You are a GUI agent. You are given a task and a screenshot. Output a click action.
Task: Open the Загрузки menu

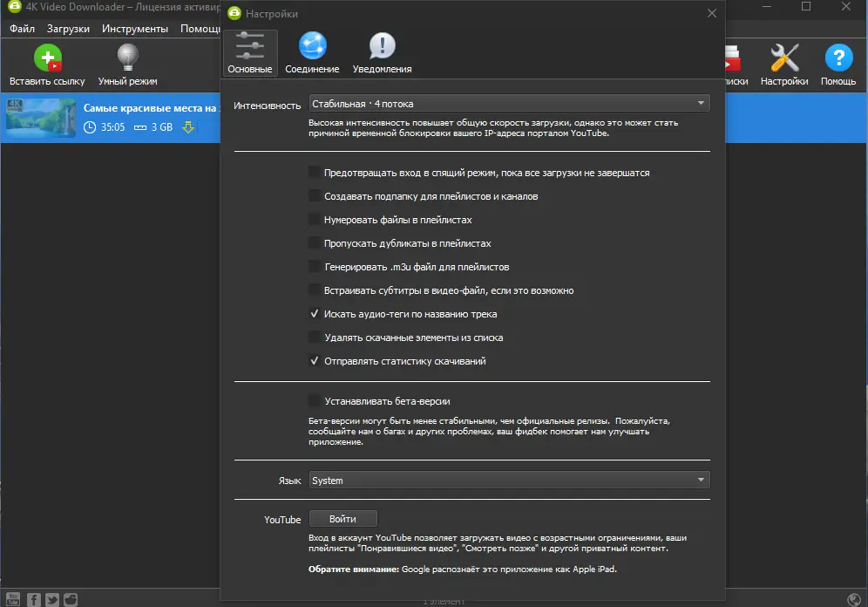pos(68,29)
